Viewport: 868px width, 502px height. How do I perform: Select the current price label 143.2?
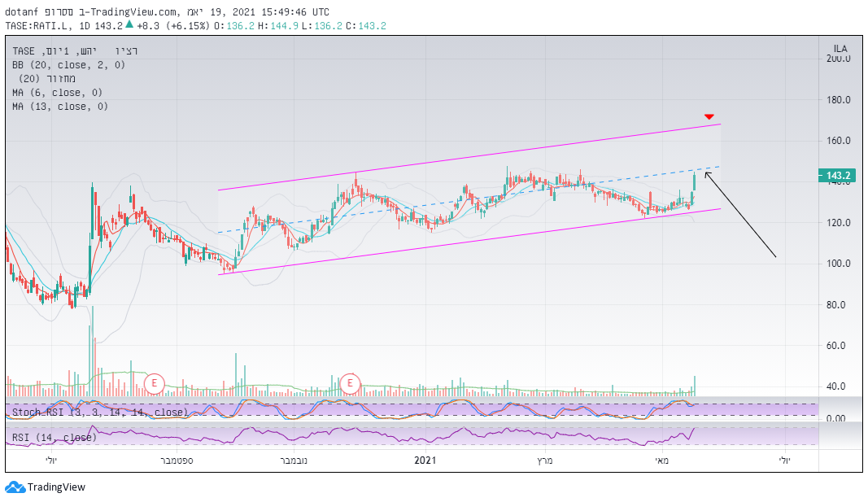[837, 176]
